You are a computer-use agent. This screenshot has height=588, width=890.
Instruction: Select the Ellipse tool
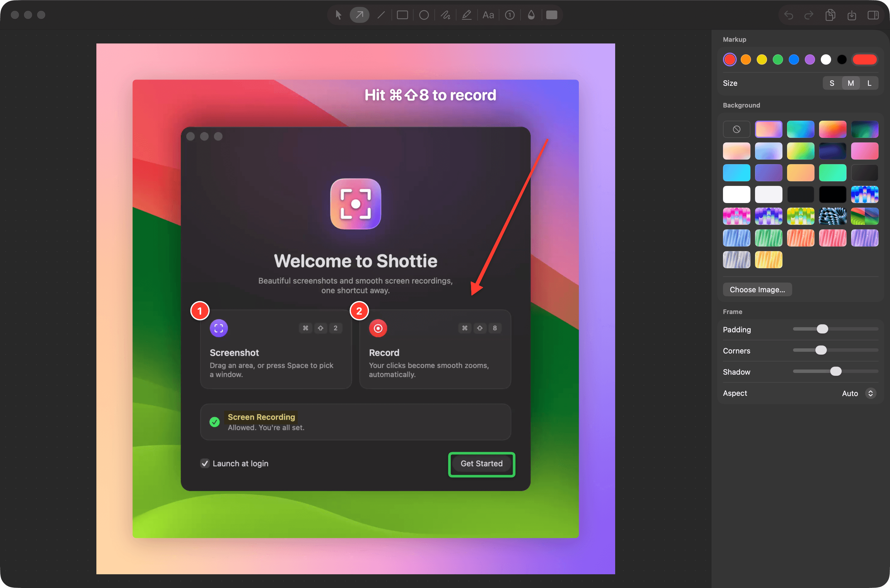click(424, 15)
